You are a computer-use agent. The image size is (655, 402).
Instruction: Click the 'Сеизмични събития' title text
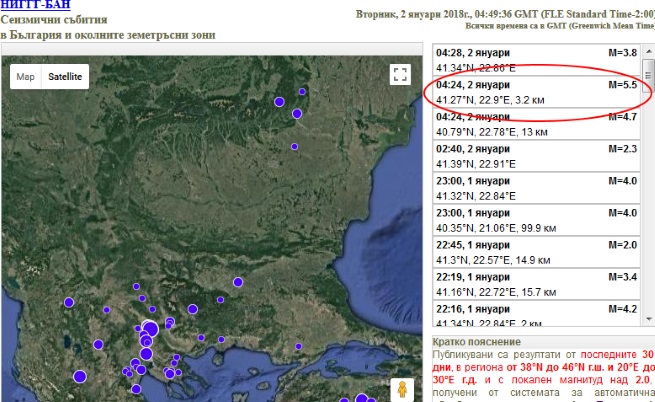[x=54, y=20]
